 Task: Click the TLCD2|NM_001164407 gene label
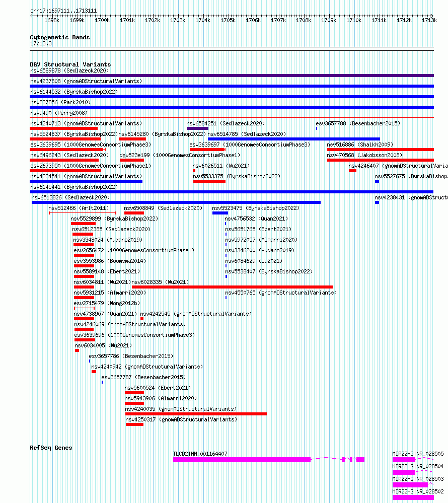200,454
